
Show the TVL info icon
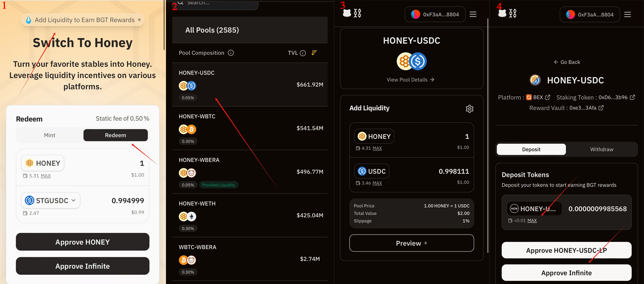coord(303,53)
